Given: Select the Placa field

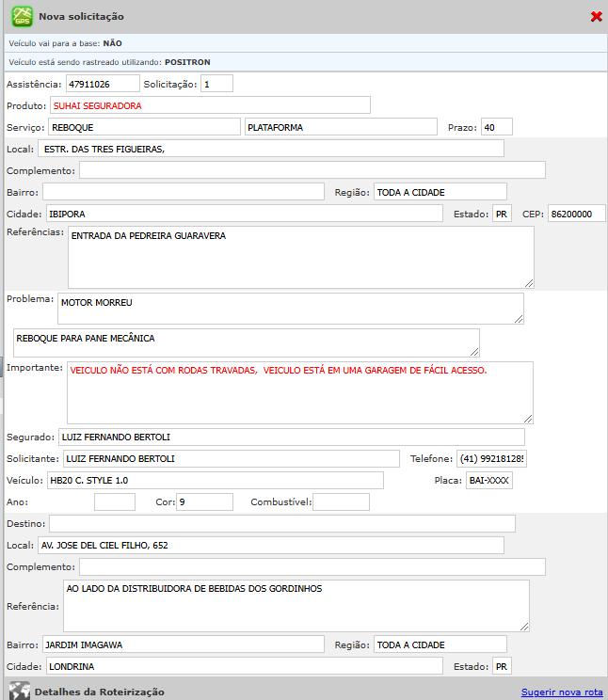Looking at the screenshot, I should [489, 481].
